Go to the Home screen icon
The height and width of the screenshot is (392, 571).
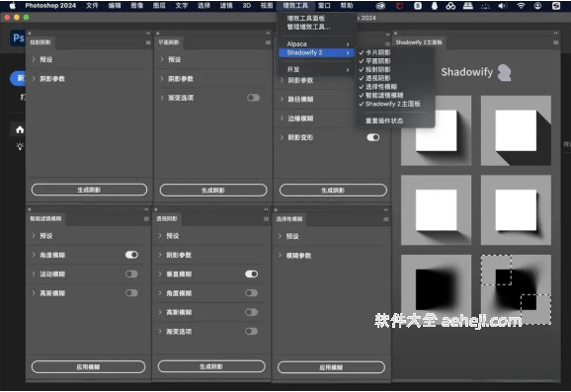pyautogui.click(x=20, y=129)
